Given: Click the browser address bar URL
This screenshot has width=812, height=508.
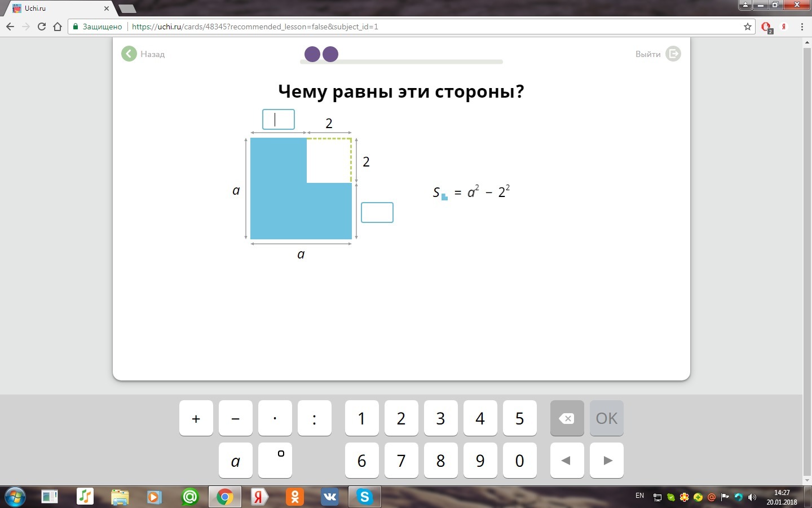Looking at the screenshot, I should coord(255,27).
